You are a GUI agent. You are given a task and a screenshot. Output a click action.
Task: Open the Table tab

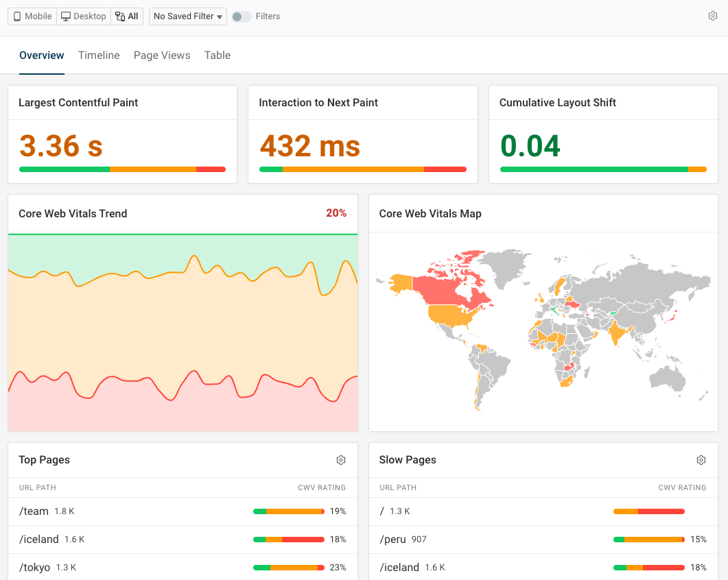(218, 56)
